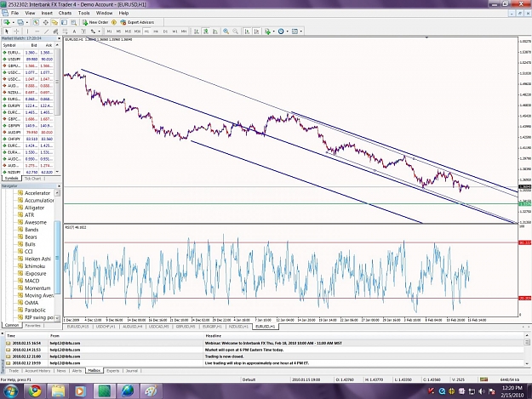Toggle the Navigator panel icon
Screen dimensions: 532x399
(x=54, y=22)
